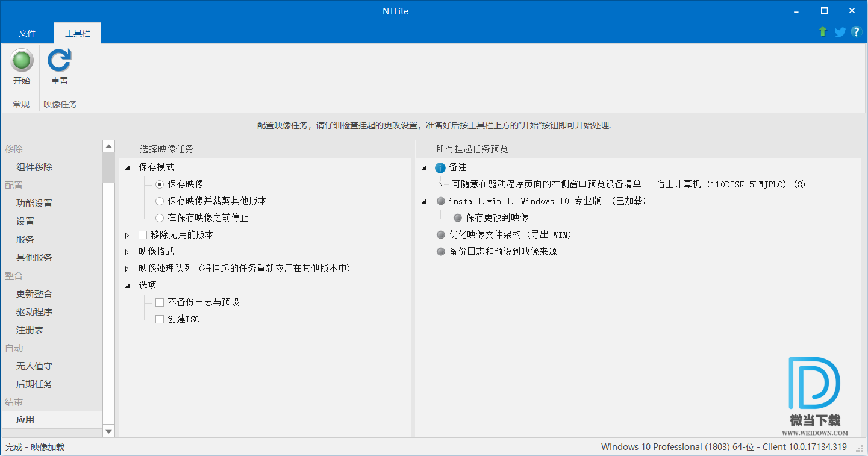Image resolution: width=868 pixels, height=456 pixels.
Task: Expand the 可随意在驱动程序页面 note entry
Action: (x=440, y=184)
